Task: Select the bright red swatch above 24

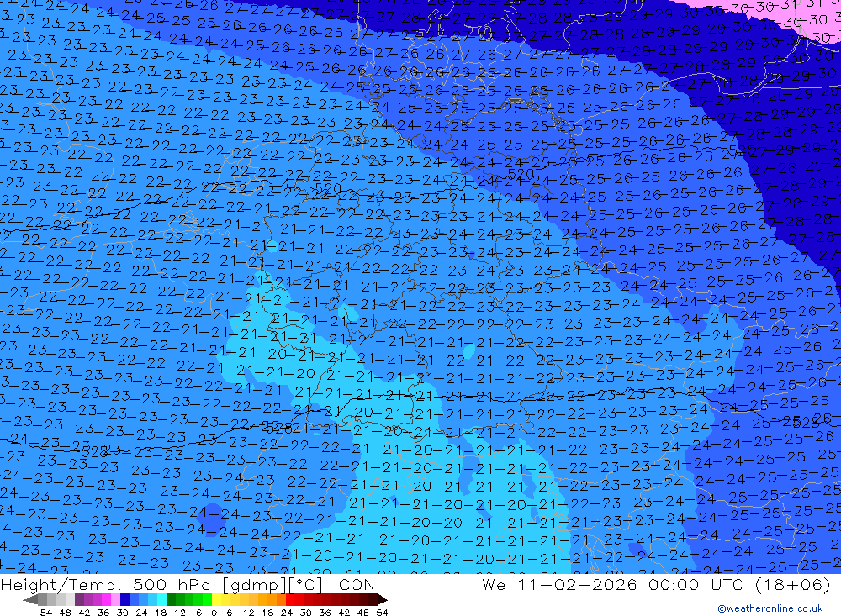Action: coord(290,600)
